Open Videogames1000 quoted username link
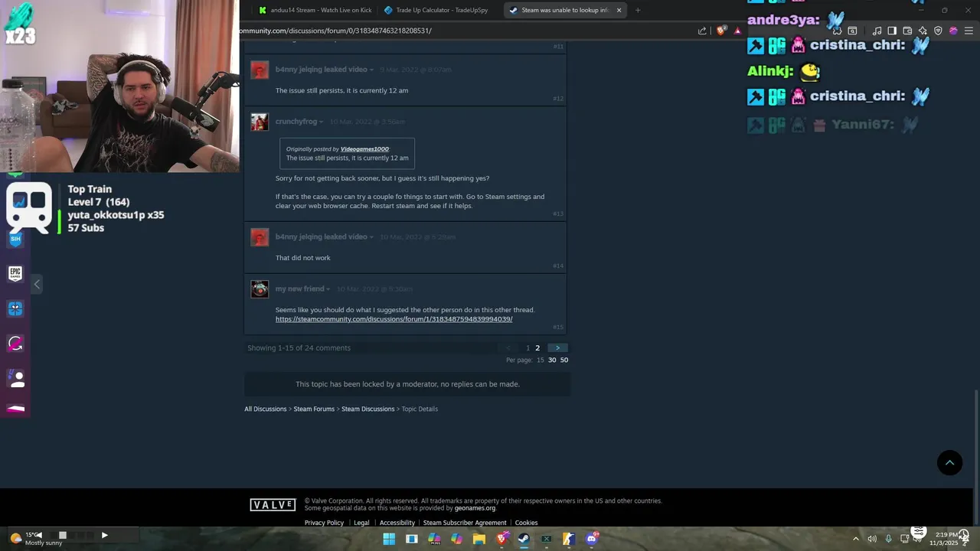The height and width of the screenshot is (551, 980). click(364, 149)
